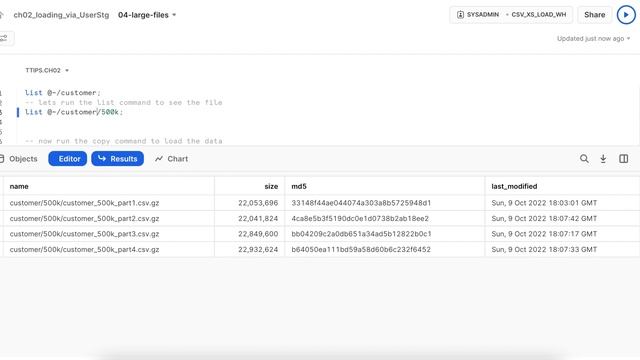Select the customer_500k_part4.csv.gz name cell

109,249
